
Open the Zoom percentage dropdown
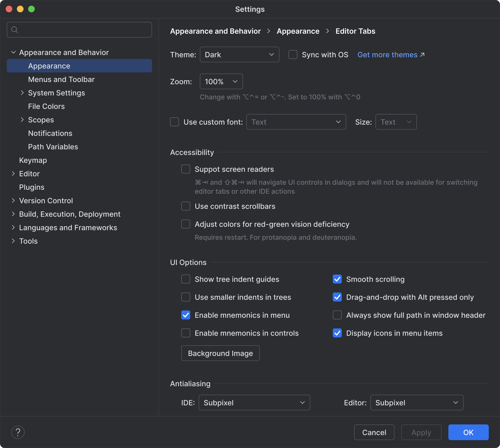coord(221,81)
